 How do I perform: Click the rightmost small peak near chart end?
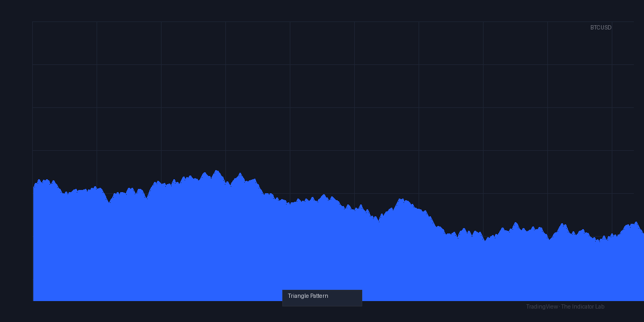coord(636,222)
